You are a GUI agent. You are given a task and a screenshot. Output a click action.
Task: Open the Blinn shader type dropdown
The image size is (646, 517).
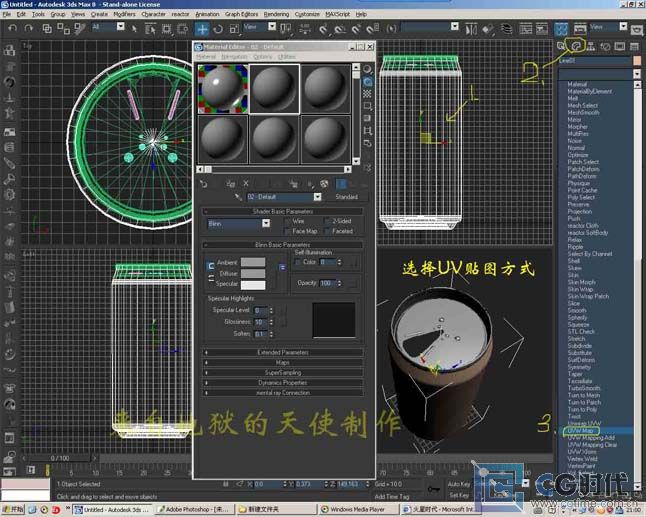click(x=266, y=223)
